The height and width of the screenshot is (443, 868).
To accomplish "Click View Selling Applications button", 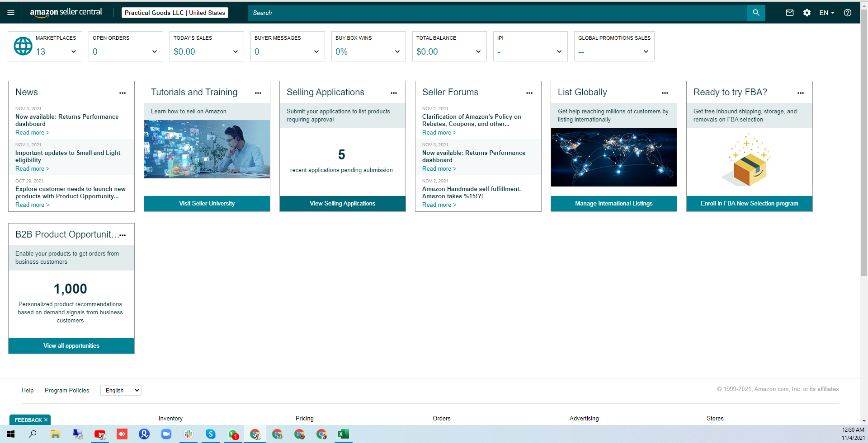I will (343, 204).
